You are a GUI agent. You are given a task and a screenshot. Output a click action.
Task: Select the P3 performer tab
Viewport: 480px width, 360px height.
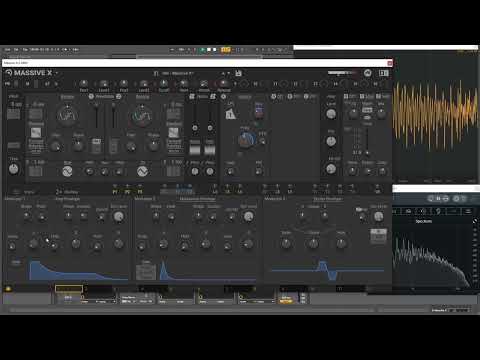tap(140, 192)
